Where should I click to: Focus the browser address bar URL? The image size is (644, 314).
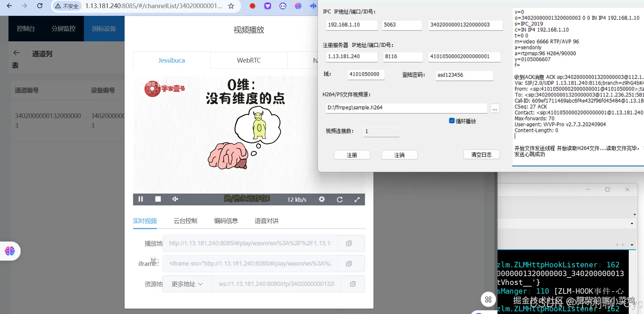coord(154,6)
